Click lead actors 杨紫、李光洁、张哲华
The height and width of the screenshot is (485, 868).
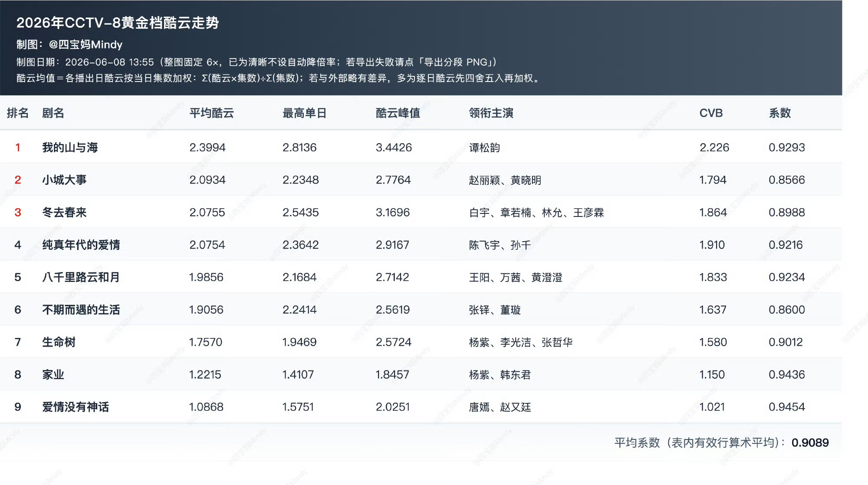click(x=521, y=343)
